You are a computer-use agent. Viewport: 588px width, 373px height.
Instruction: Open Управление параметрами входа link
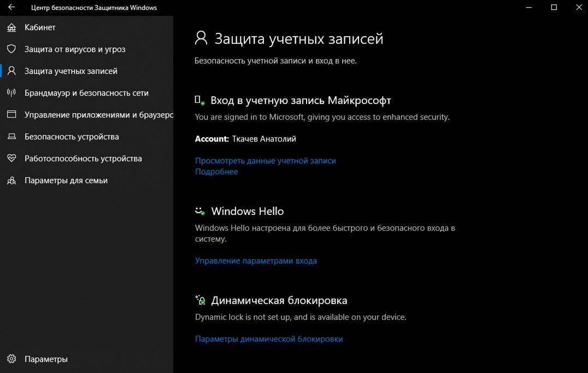pyautogui.click(x=256, y=261)
